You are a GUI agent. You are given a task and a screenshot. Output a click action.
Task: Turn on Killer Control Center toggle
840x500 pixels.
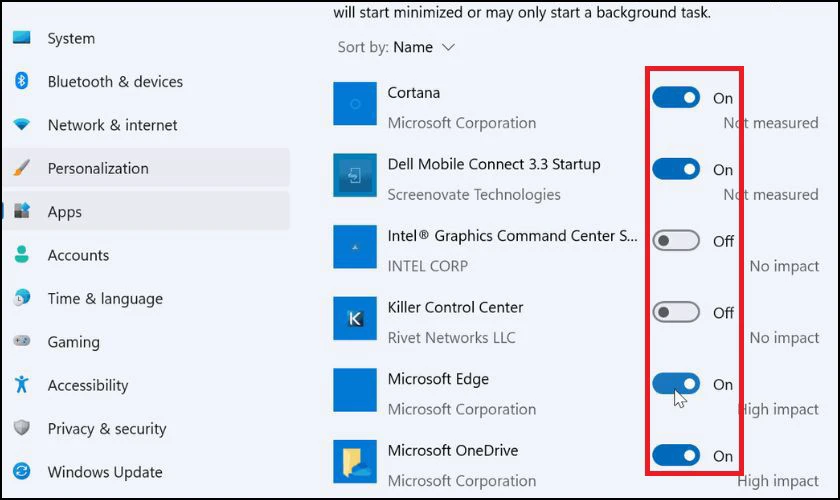point(676,312)
